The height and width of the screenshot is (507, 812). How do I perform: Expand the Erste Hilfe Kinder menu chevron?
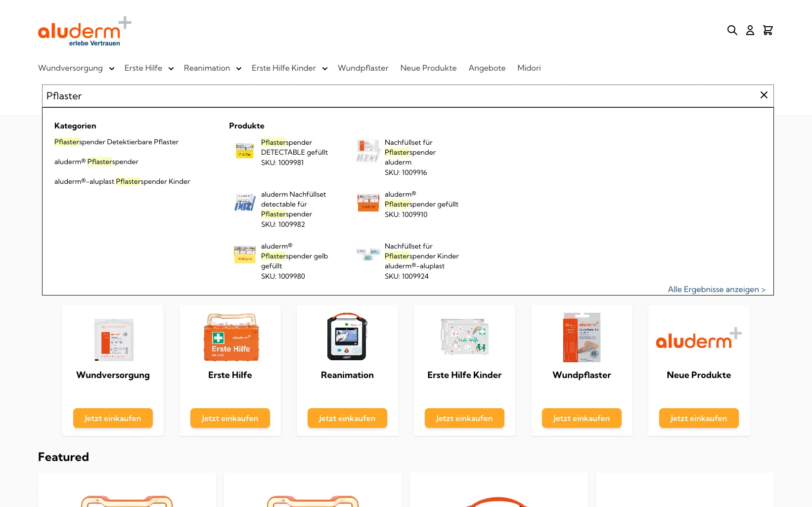325,69
